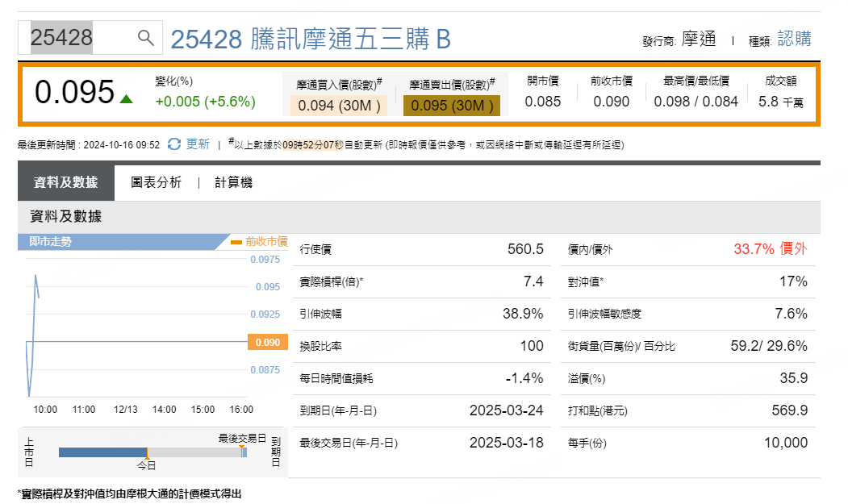Click the warrant code input field
848x504 pixels.
click(81, 37)
